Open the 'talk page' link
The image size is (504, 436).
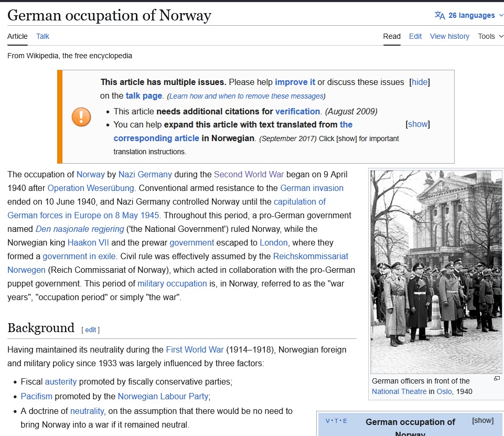pos(144,96)
